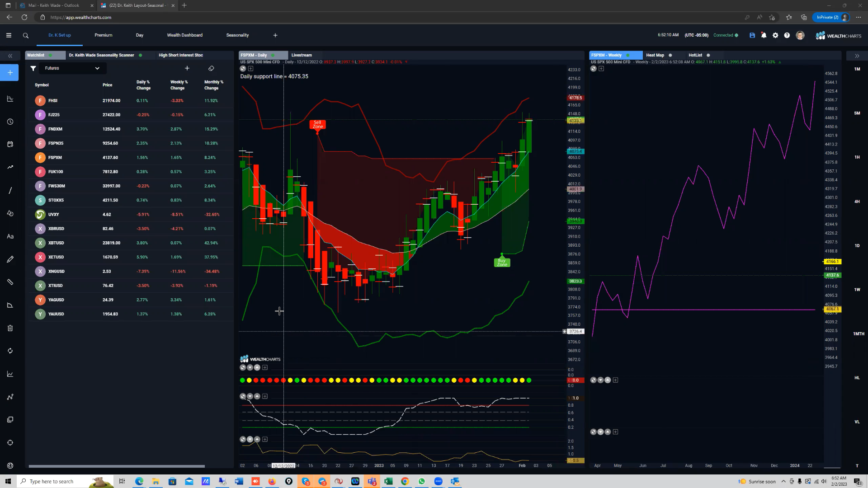Select the shapes drawing tool
Image resolution: width=868 pixels, height=488 pixels.
[10, 213]
